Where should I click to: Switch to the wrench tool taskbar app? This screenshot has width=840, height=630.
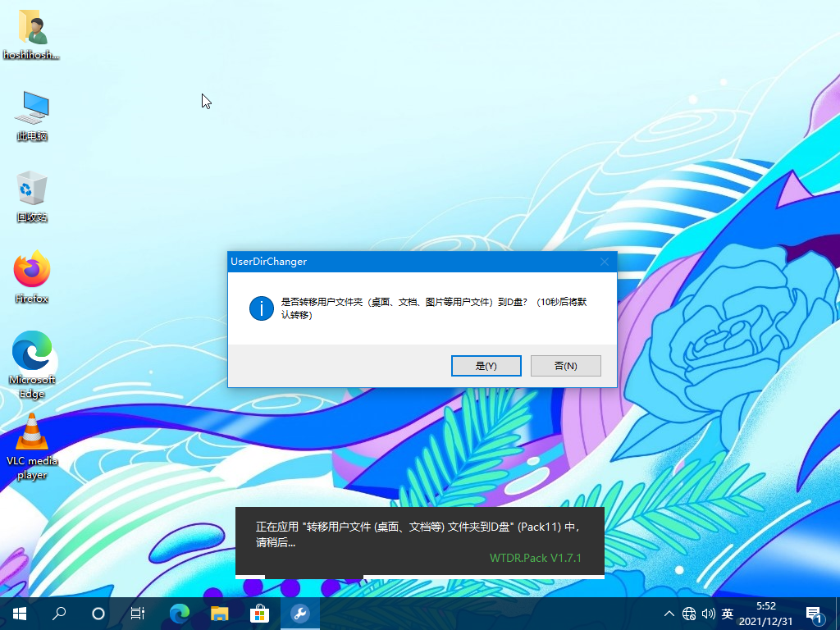click(x=299, y=614)
